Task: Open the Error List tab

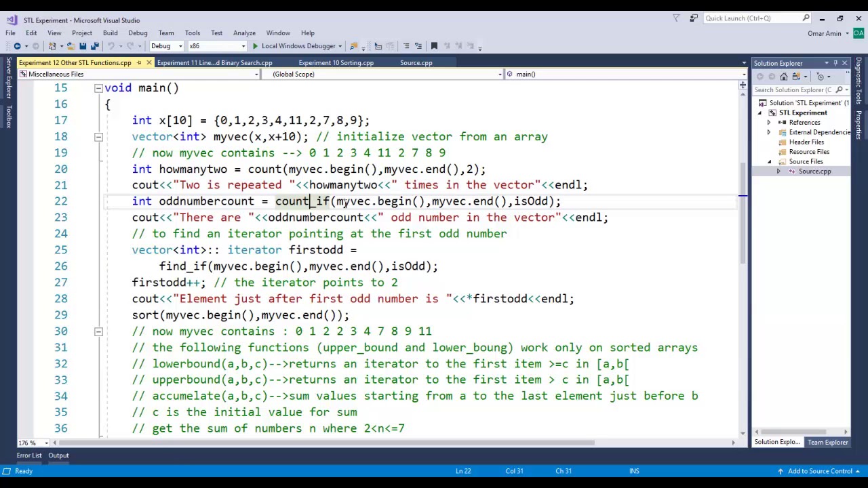Action: tap(29, 455)
